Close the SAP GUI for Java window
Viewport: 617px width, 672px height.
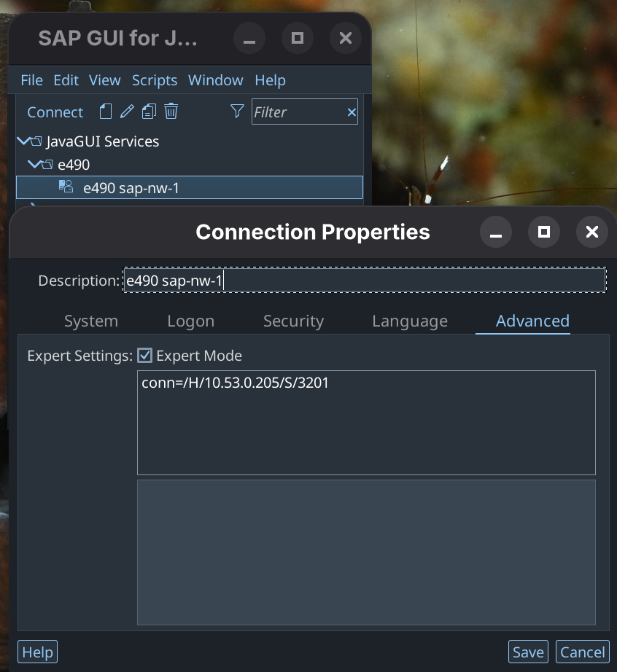(346, 38)
